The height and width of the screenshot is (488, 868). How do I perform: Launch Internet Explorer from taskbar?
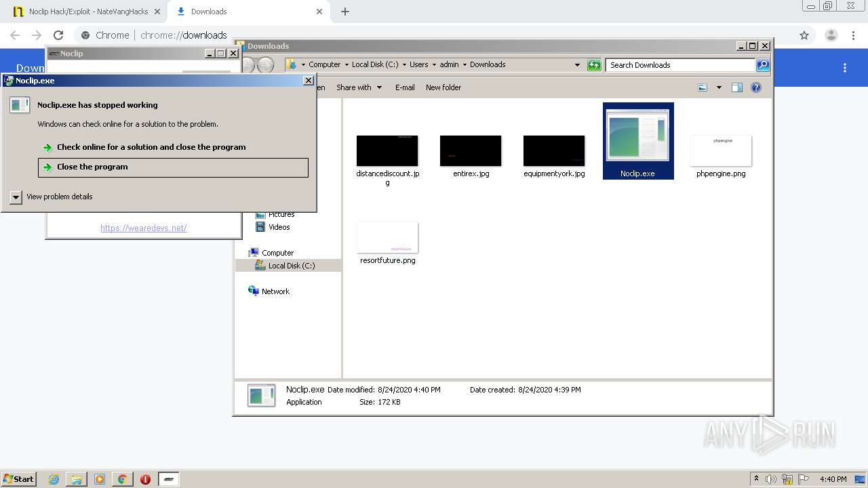54,479
